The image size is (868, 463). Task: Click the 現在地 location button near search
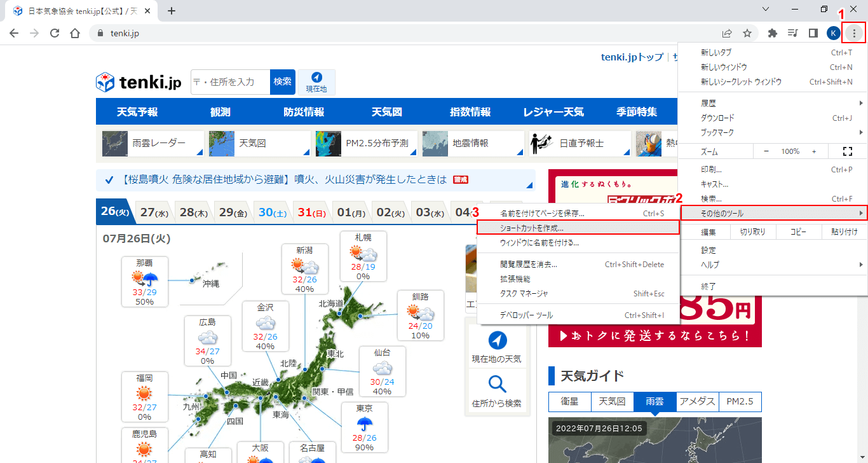click(x=316, y=82)
